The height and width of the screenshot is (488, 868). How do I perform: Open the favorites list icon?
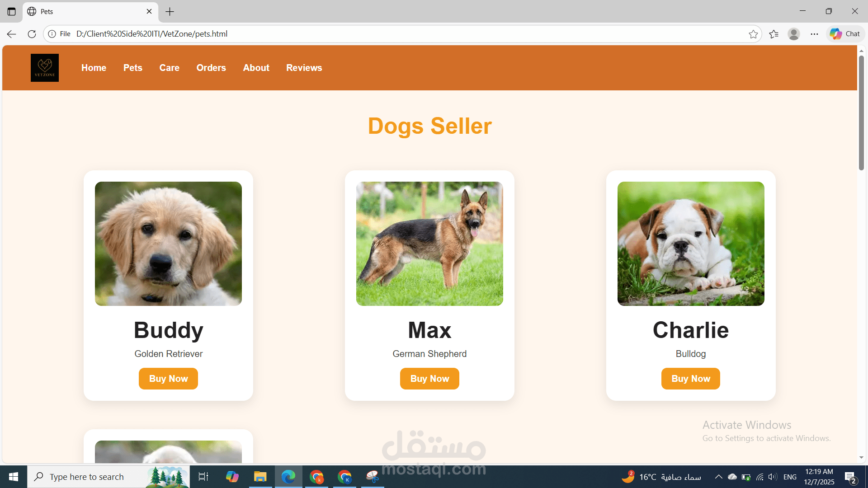coord(774,34)
